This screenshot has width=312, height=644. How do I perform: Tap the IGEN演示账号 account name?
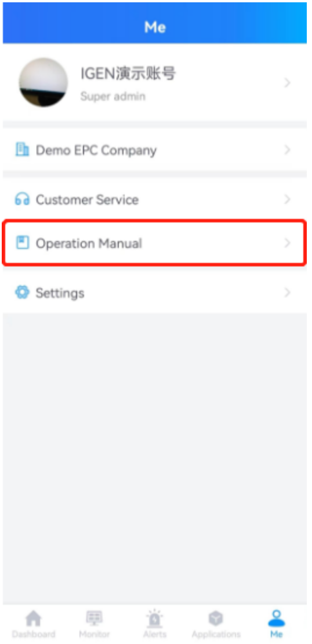click(128, 74)
